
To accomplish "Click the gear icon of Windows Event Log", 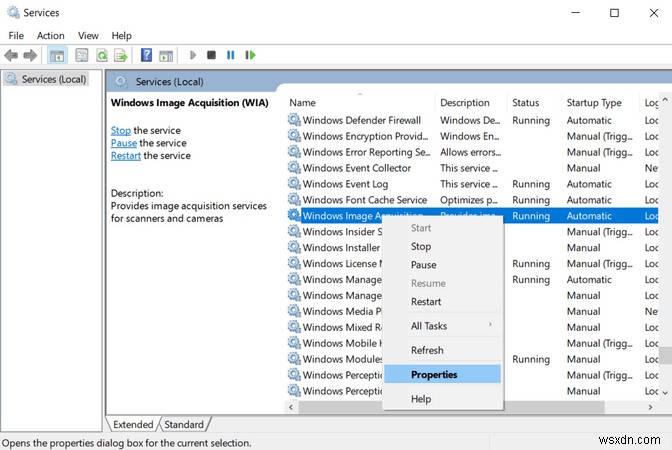I will pos(294,183).
